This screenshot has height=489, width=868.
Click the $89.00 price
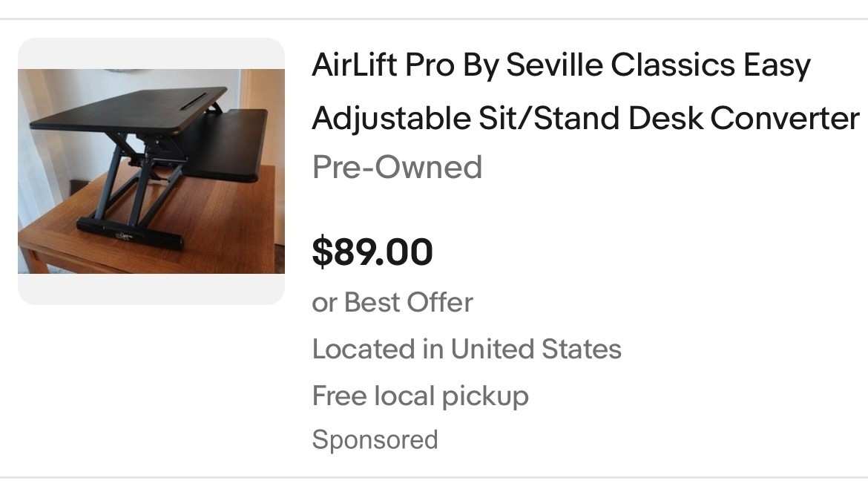[x=372, y=252]
